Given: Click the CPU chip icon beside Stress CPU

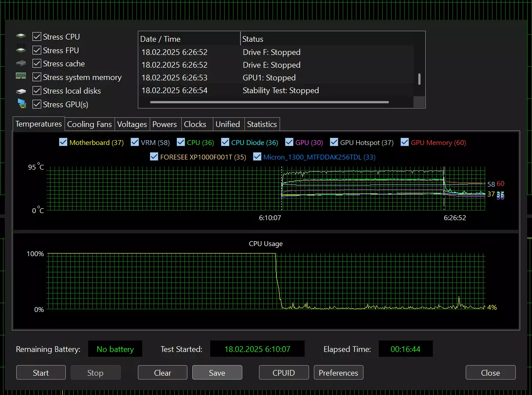Looking at the screenshot, I should 21,36.
